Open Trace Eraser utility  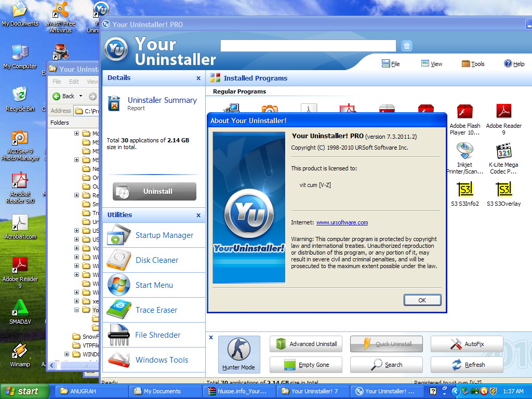pyautogui.click(x=154, y=310)
